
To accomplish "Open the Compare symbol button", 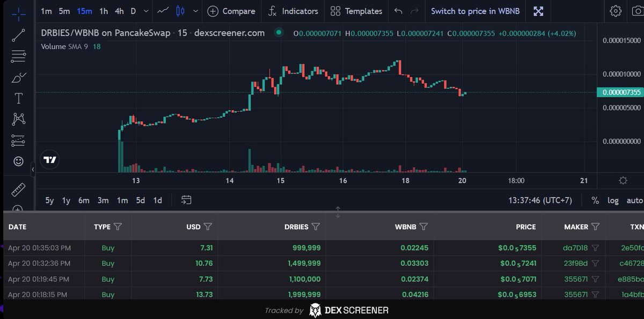I will 231,11.
